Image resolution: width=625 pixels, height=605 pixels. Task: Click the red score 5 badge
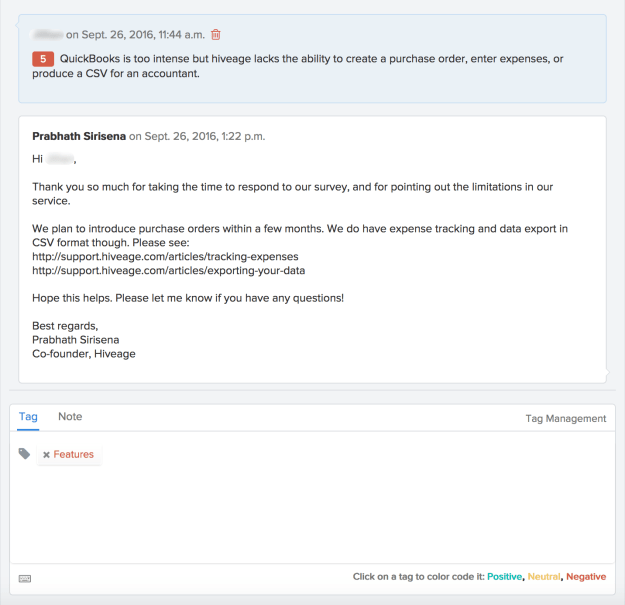(43, 60)
